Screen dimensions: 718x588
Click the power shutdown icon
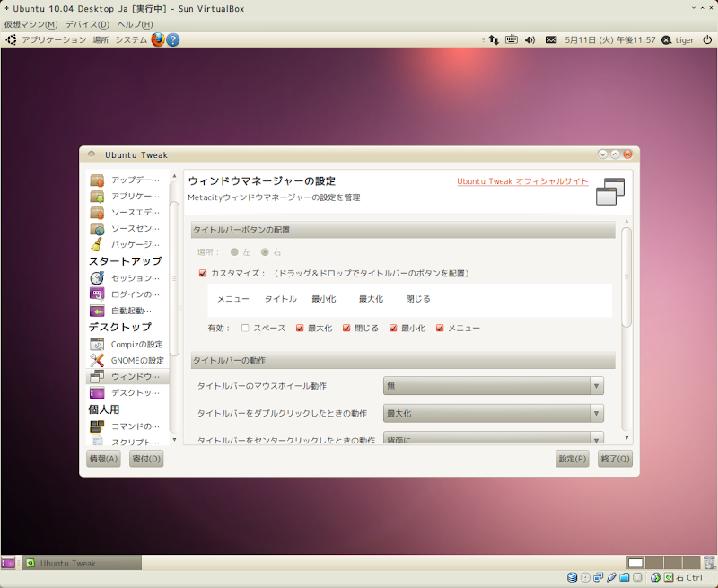(x=707, y=39)
